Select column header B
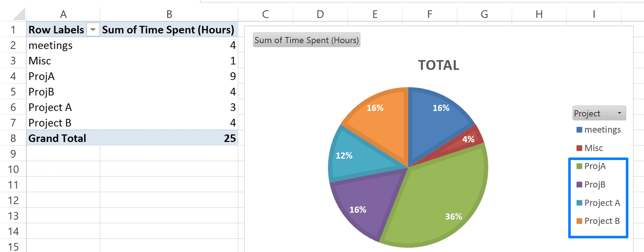This screenshot has width=644, height=252. point(169,14)
